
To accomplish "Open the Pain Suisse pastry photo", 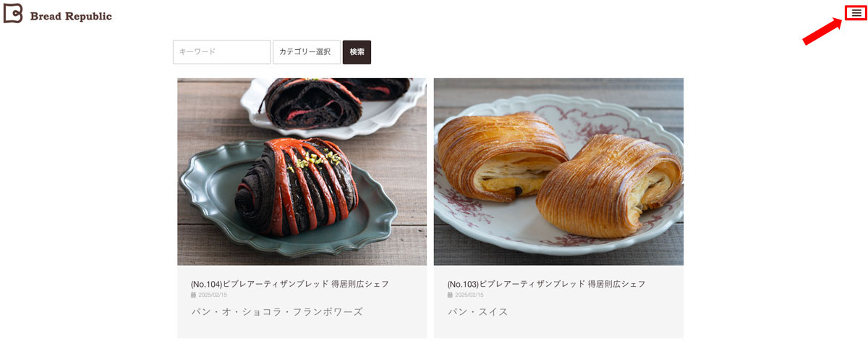I will 558,172.
